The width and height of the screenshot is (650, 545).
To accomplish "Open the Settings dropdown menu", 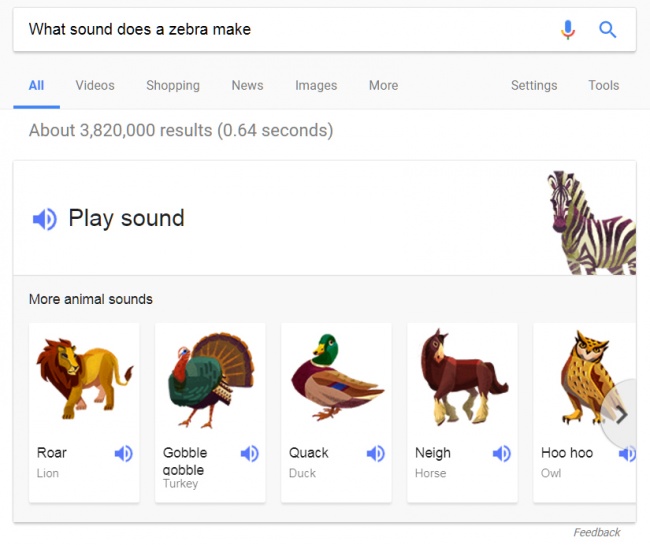I will pos(534,86).
